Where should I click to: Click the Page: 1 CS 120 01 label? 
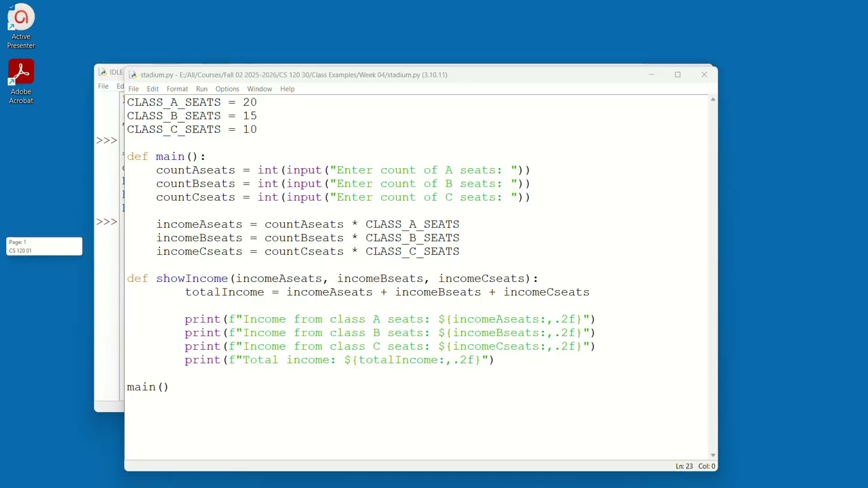pos(44,246)
